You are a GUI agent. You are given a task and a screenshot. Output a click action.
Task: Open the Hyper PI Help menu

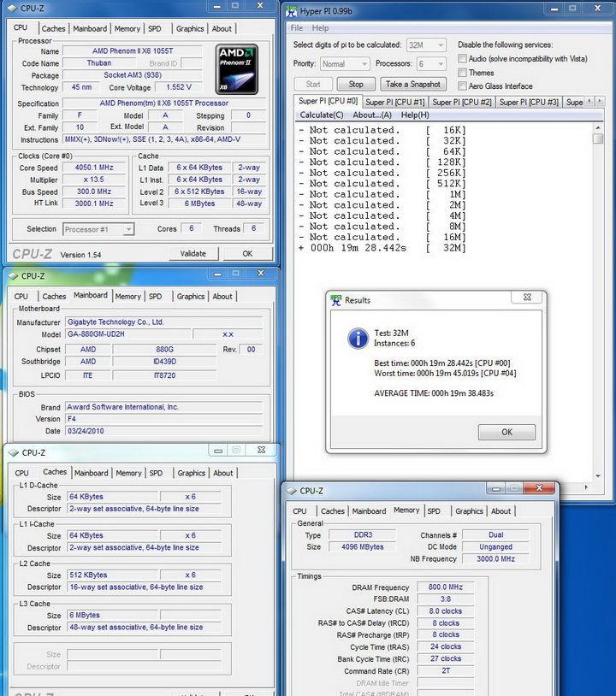pos(320,28)
